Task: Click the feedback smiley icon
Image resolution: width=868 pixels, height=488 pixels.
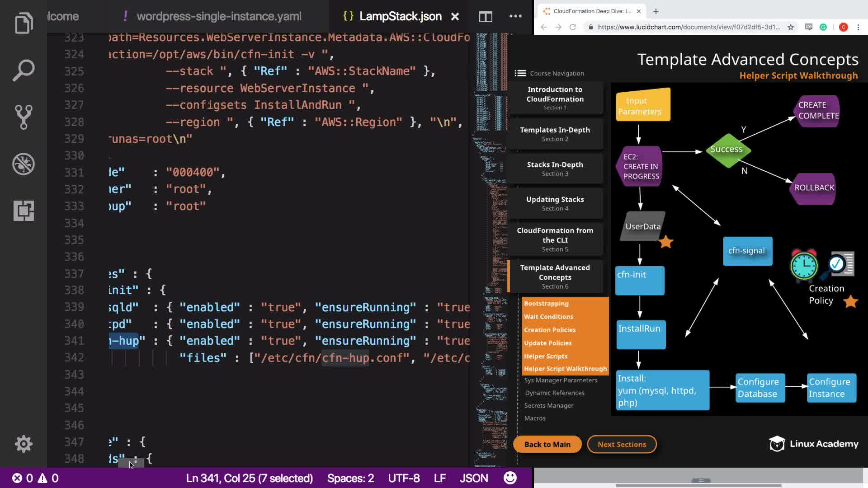Action: (x=510, y=478)
